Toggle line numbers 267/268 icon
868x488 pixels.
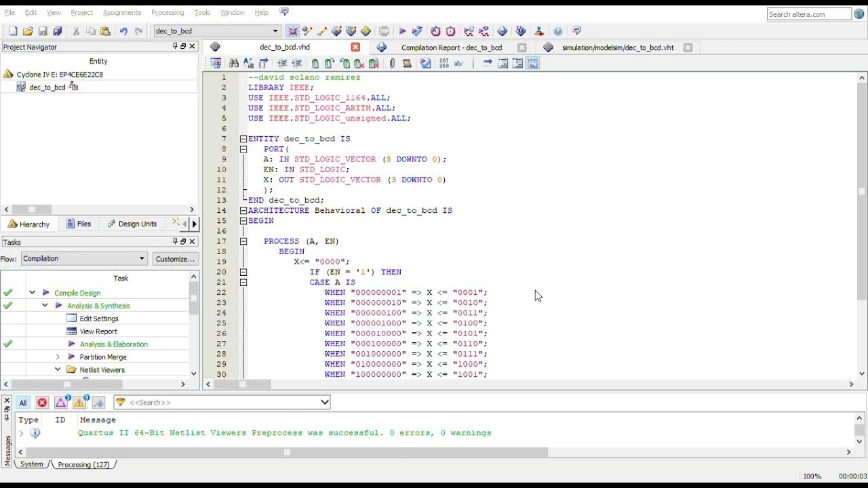pos(443,63)
